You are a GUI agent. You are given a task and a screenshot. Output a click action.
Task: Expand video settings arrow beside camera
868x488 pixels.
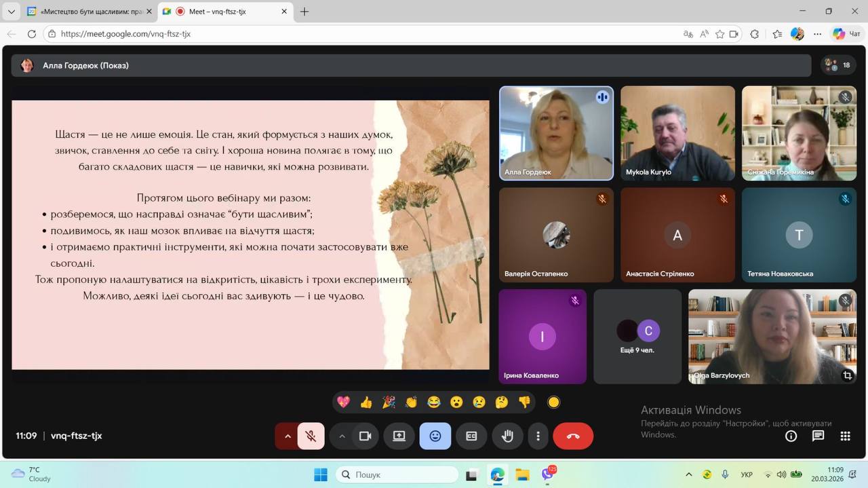(x=342, y=436)
